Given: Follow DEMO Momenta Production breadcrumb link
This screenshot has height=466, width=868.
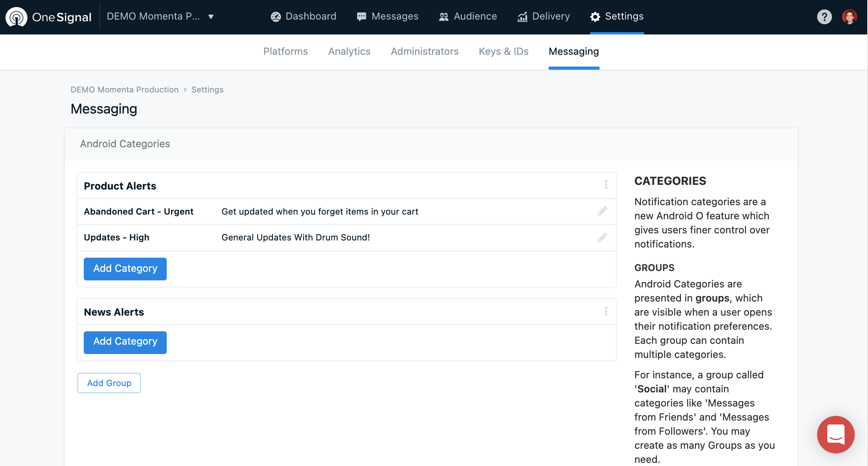Looking at the screenshot, I should click(x=124, y=90).
